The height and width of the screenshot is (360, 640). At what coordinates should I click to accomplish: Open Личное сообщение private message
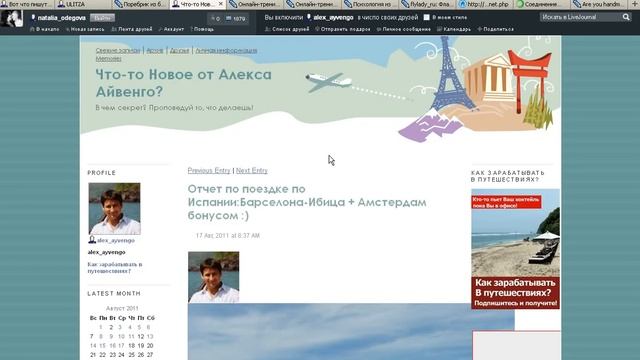click(403, 29)
